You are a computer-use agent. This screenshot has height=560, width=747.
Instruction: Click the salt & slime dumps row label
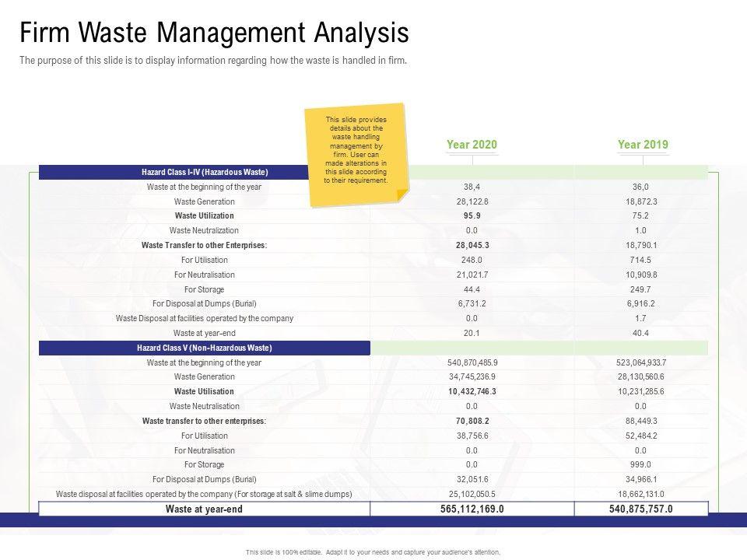[x=204, y=494]
